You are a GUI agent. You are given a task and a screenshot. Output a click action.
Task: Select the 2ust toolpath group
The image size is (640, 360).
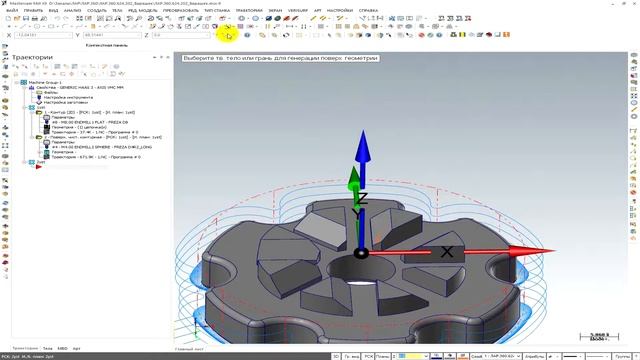(40, 162)
